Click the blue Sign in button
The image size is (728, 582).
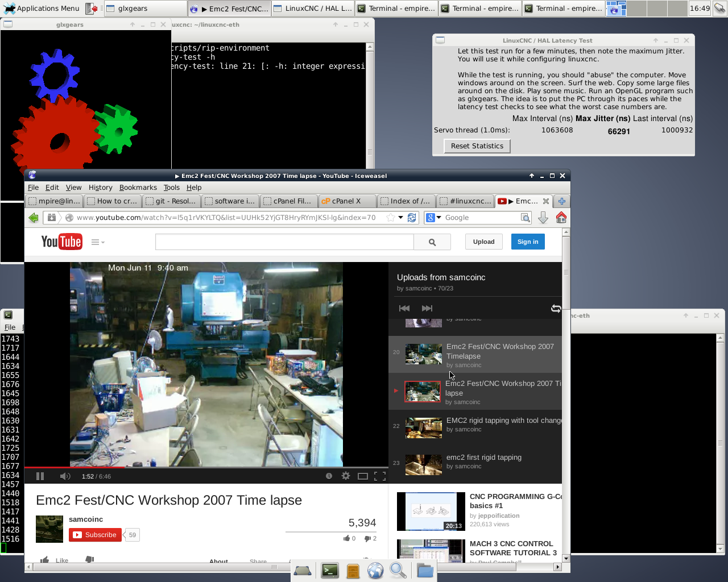[x=528, y=242]
